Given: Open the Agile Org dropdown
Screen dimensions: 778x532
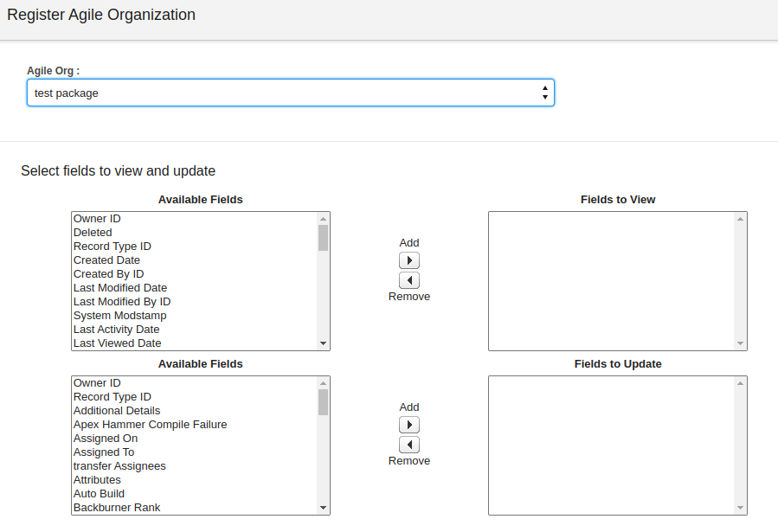Looking at the screenshot, I should point(290,93).
